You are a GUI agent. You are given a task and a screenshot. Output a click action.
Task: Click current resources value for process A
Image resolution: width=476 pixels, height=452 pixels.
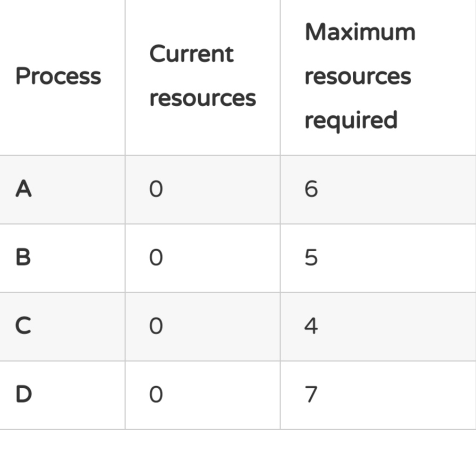[156, 189]
